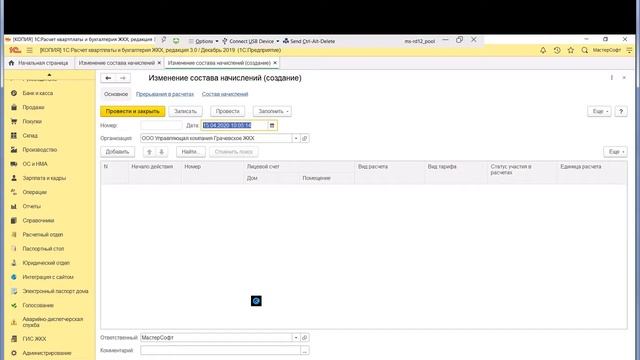Open Аварийно-диспетчерская служба section
The height and width of the screenshot is (360, 640).
pyautogui.click(x=53, y=322)
